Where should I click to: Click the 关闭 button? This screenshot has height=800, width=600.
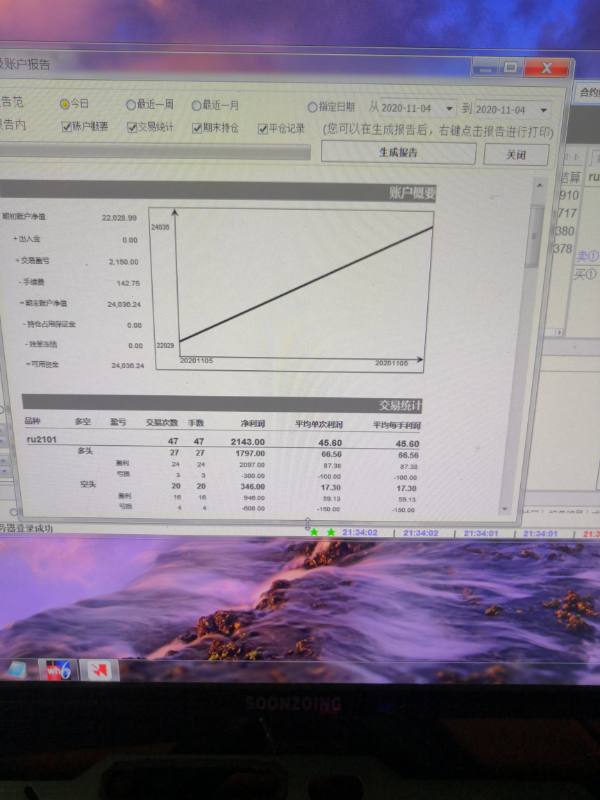(x=516, y=154)
